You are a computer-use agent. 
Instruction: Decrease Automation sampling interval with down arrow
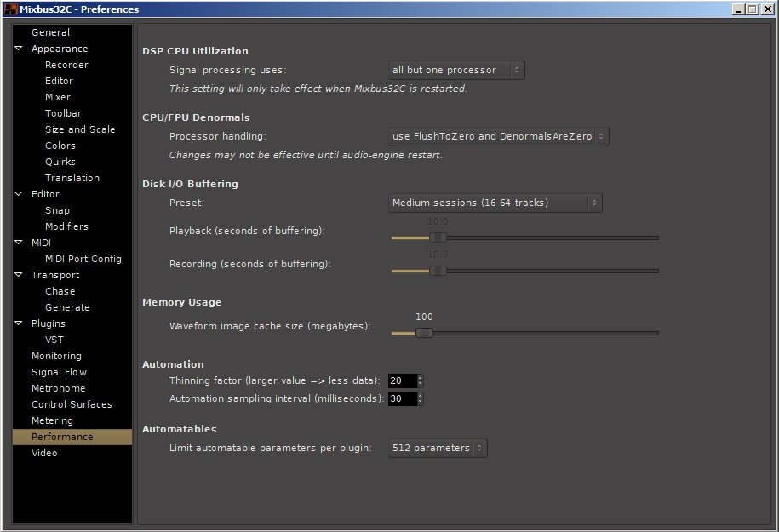(421, 402)
